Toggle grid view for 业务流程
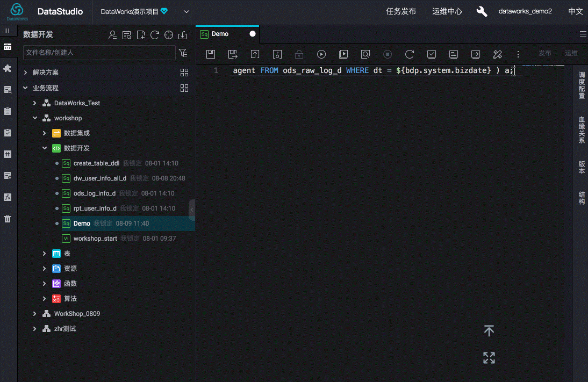Screen dimensions: 588x382 click(184, 88)
